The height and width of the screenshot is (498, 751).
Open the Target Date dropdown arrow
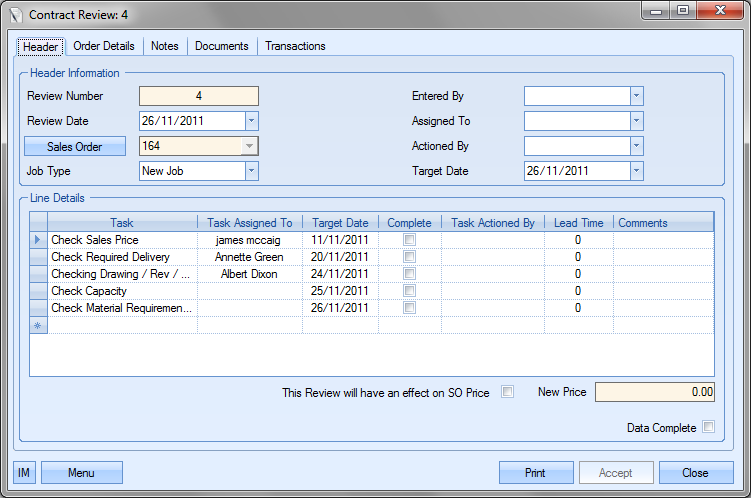pos(636,171)
